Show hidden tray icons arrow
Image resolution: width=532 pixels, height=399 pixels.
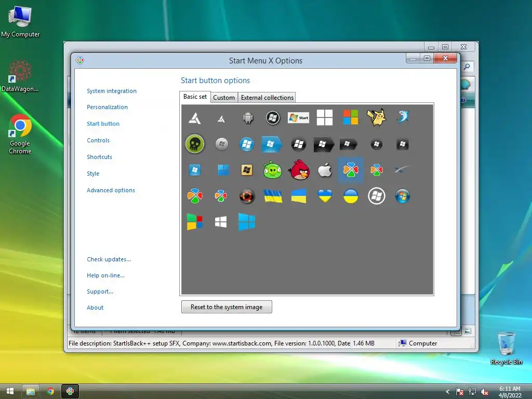447,392
